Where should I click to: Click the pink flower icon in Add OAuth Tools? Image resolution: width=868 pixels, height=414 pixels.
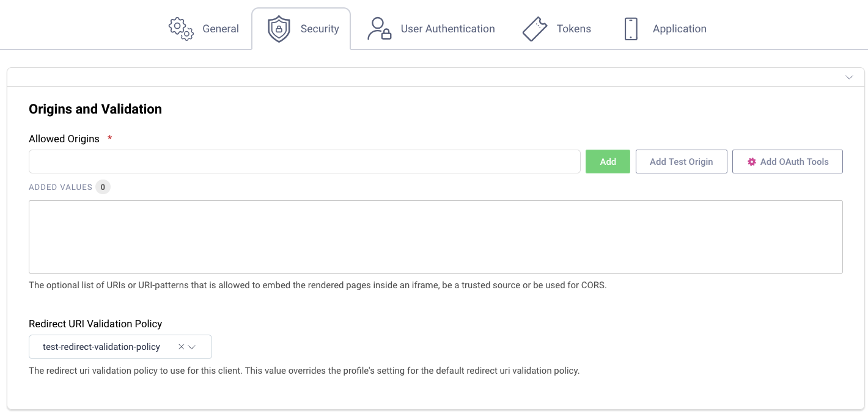(751, 161)
